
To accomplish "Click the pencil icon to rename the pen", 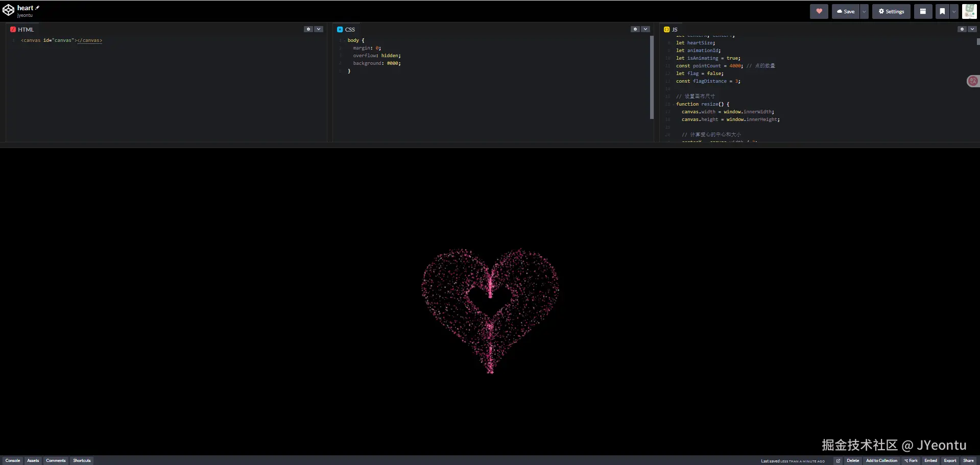I will click(36, 7).
